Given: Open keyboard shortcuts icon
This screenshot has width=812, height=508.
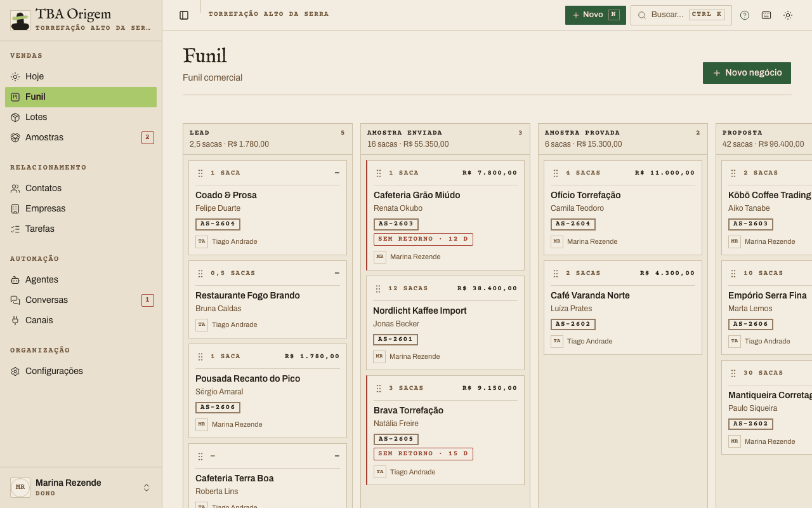Looking at the screenshot, I should point(766,15).
